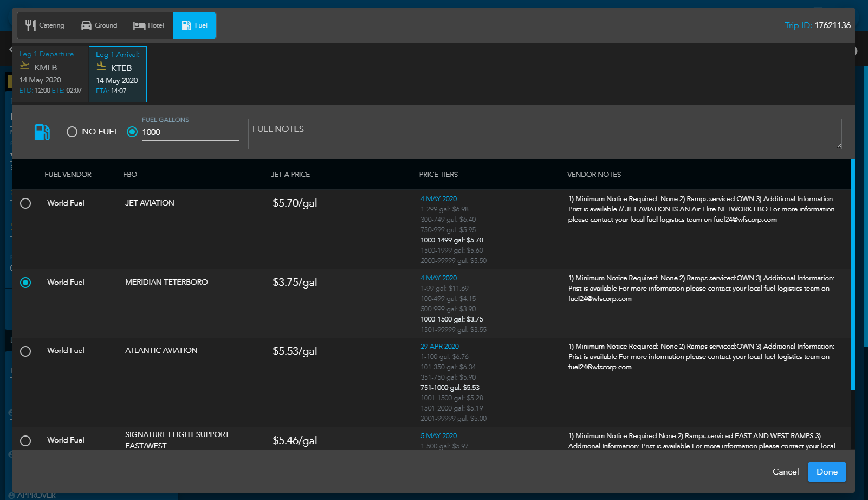Click the Leg 1 Departure takeoff plane icon
The width and height of the screenshot is (868, 500).
[x=25, y=66]
